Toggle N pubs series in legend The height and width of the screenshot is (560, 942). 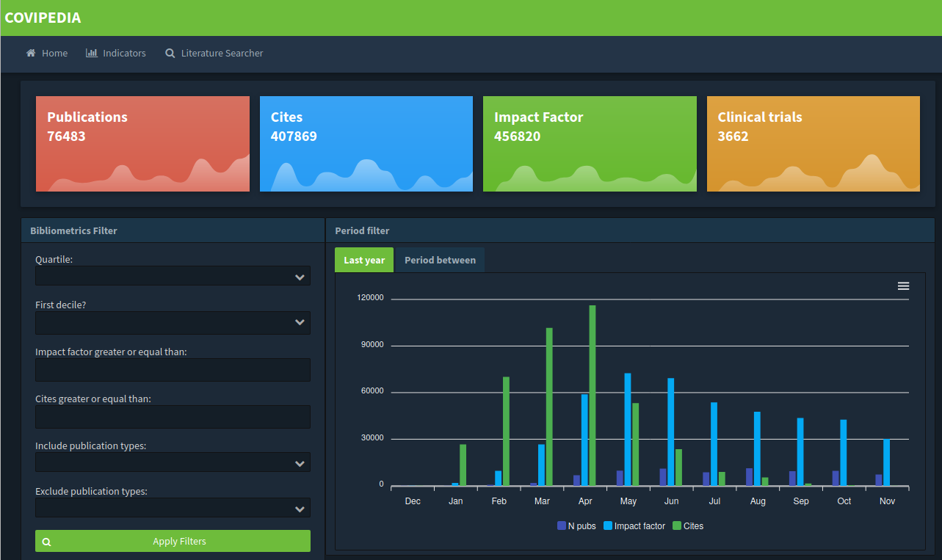[x=576, y=526]
